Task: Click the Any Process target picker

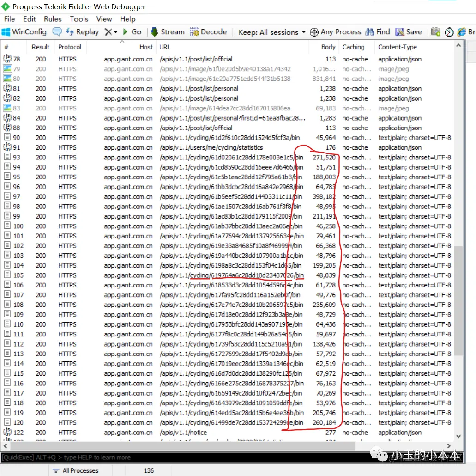Action: pyautogui.click(x=336, y=32)
